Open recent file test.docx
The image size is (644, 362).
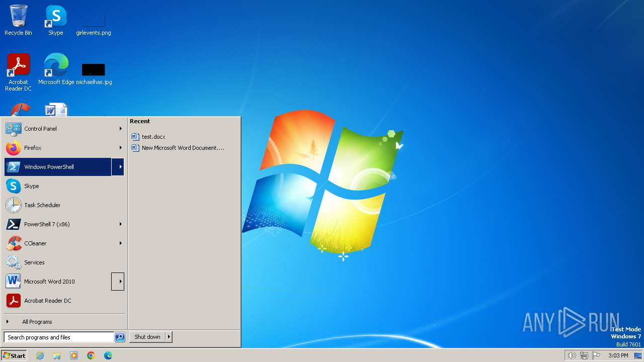(153, 137)
